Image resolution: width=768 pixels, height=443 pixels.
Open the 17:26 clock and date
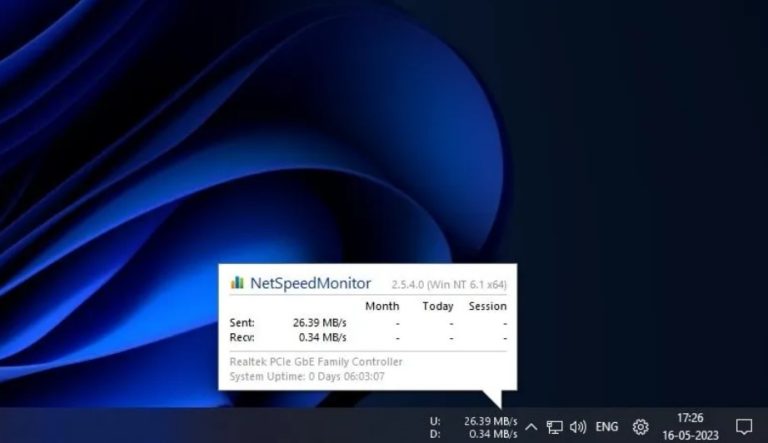pos(690,426)
